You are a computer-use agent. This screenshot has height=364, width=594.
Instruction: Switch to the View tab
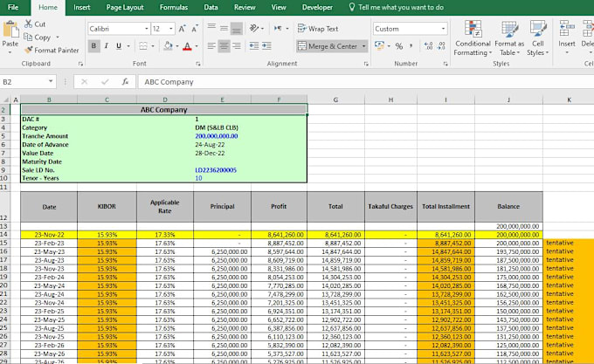tap(279, 7)
